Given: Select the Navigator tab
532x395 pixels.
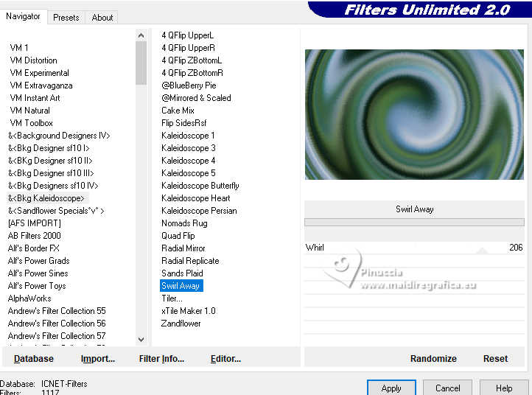Looking at the screenshot, I should coord(23,16).
